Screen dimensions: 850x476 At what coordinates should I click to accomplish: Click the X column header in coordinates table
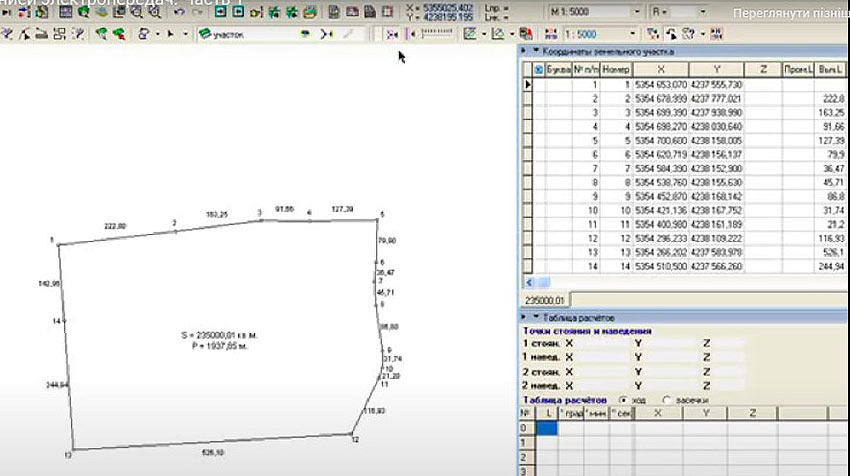[x=660, y=69]
